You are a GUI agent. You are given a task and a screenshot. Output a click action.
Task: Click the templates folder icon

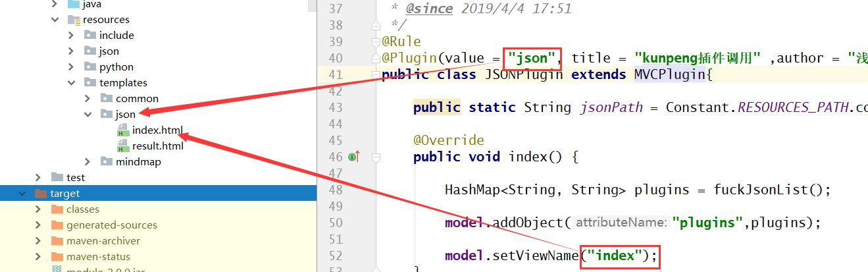[x=89, y=83]
